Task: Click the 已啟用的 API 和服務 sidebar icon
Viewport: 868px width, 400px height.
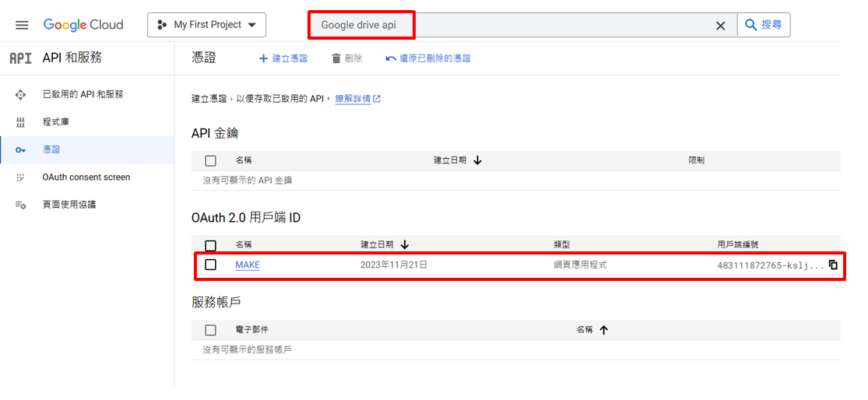Action: click(21, 94)
